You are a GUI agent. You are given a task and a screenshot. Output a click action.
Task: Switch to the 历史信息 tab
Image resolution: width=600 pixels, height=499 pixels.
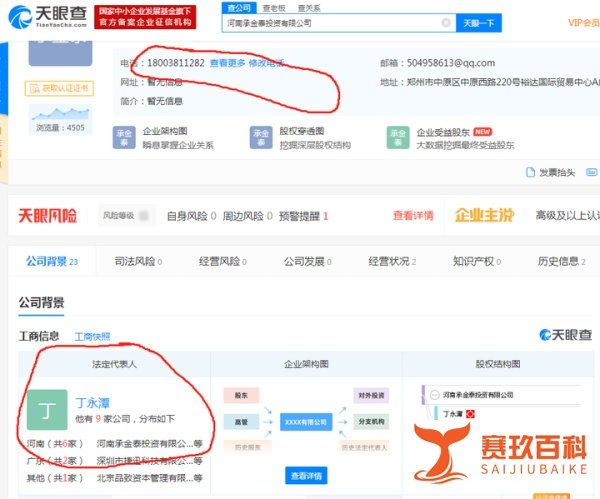(x=561, y=261)
